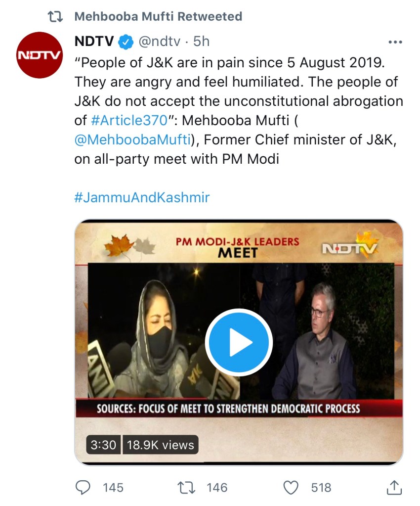Image resolution: width=420 pixels, height=506 pixels.
Task: Open the @MehboobaMufti mention link
Action: [132, 139]
